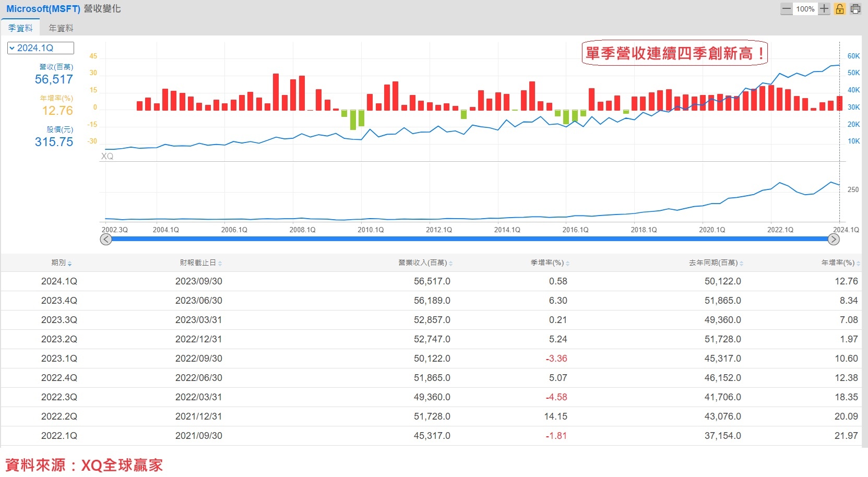The width and height of the screenshot is (868, 477).
Task: Click revenue value 52,747.0
Action: 432,339
